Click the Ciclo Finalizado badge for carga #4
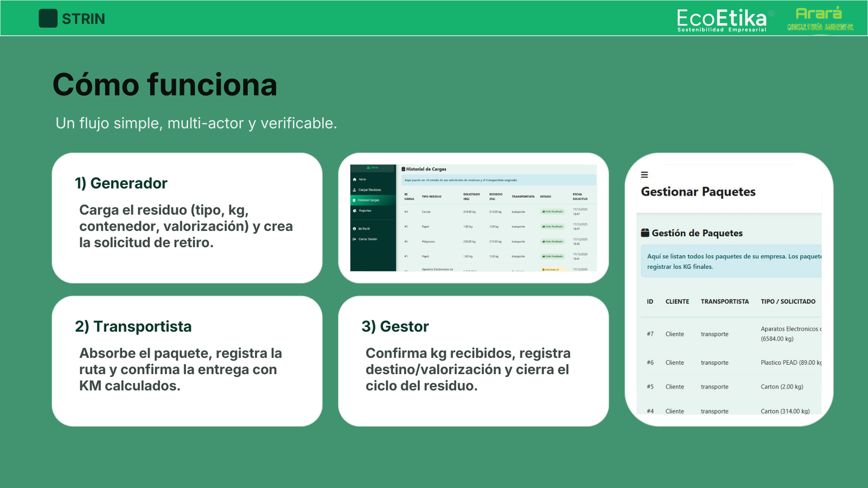This screenshot has width=868, height=488. pos(553,211)
